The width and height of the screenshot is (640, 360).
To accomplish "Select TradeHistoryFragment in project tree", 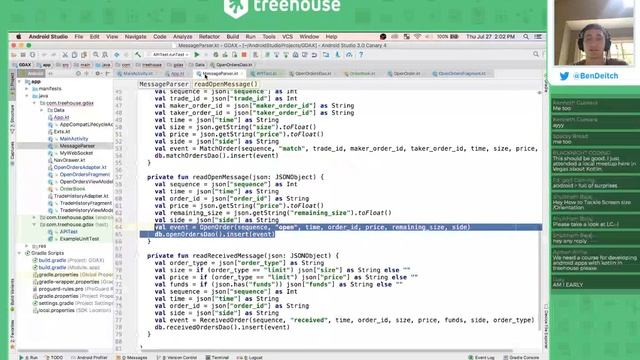I will (85, 203).
